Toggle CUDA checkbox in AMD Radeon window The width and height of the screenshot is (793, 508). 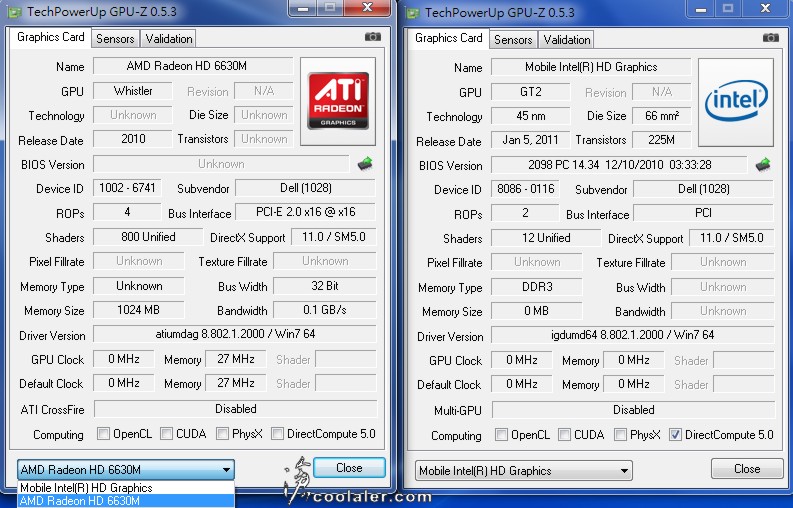pyautogui.click(x=166, y=434)
